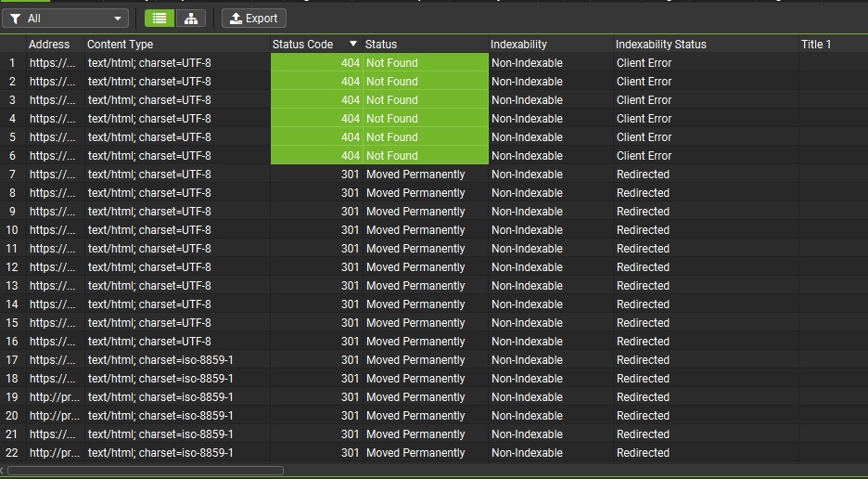Screen dimensions: 868x479
Task: Switch to list view icon
Action: click(160, 19)
